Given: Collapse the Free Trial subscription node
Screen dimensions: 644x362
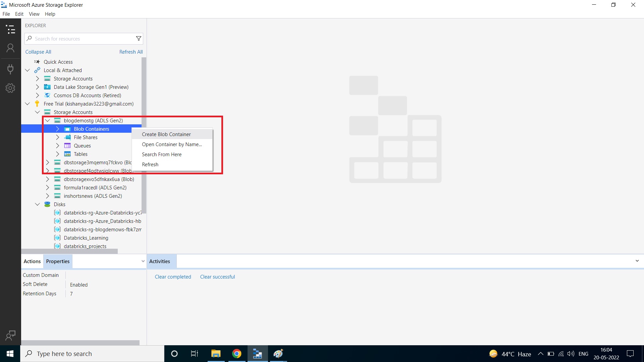Looking at the screenshot, I should point(28,104).
